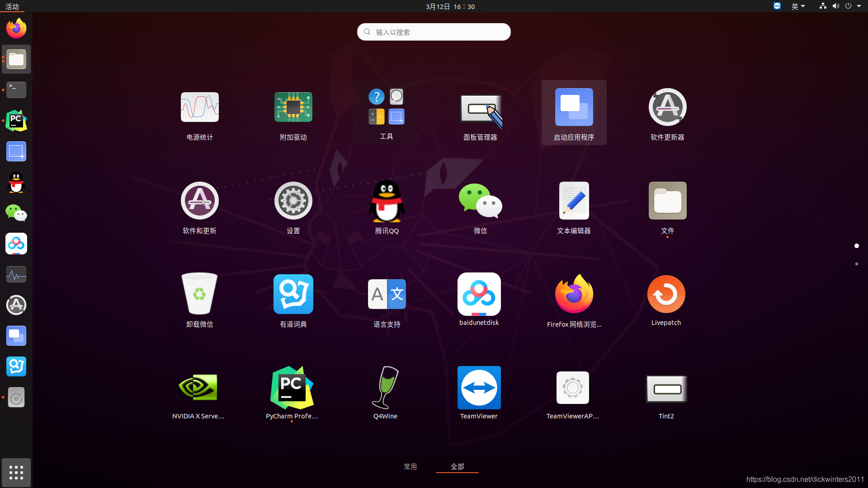Screen dimensions: 868x488
Task: Focus the 输入以搜索 search field
Action: [x=434, y=32]
